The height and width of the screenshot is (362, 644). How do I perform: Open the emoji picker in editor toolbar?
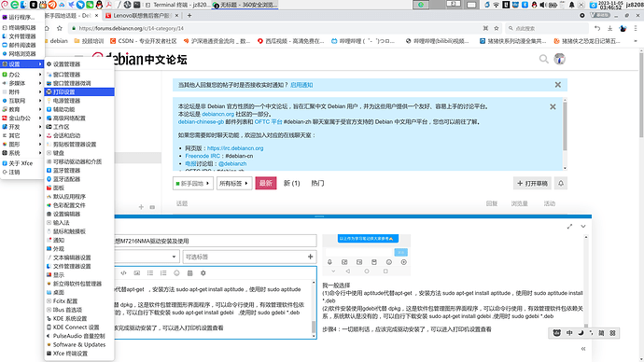[176, 273]
